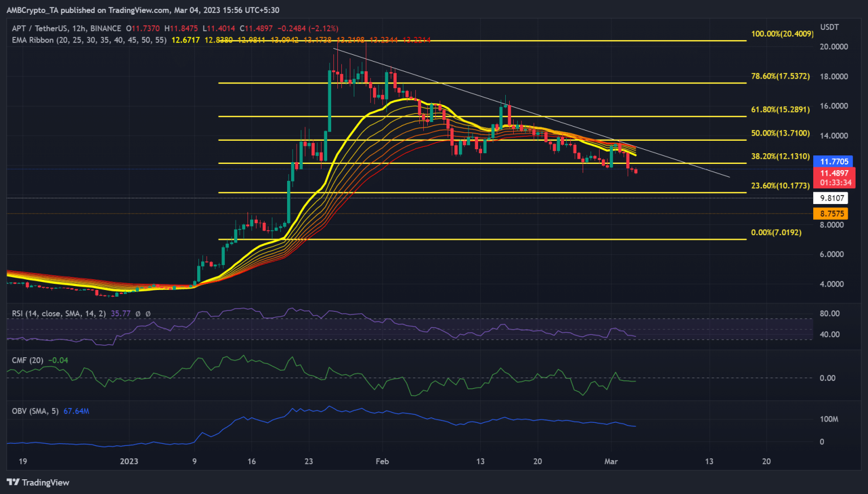Click the TradingView logo at bottom left
This screenshot has height=494, width=868.
point(38,482)
